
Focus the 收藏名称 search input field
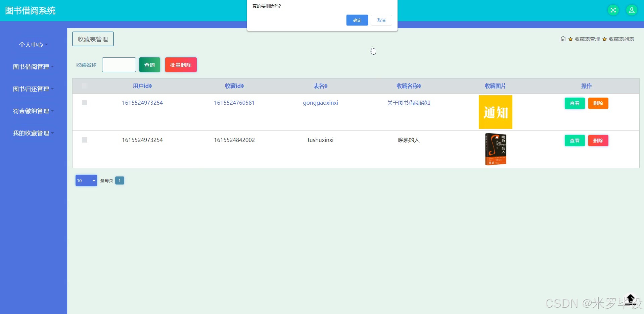point(119,65)
